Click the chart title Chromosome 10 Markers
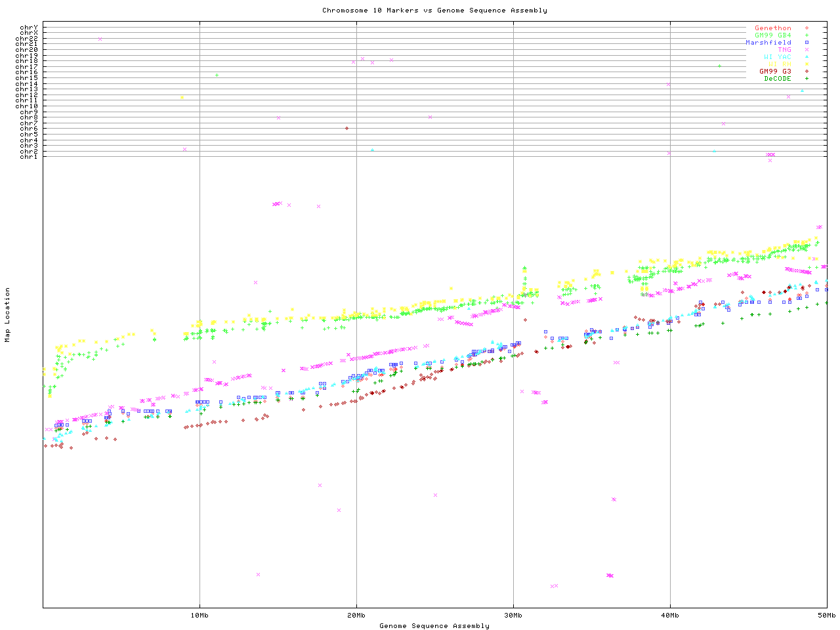Viewport: 840px width, 630px height. (x=434, y=10)
